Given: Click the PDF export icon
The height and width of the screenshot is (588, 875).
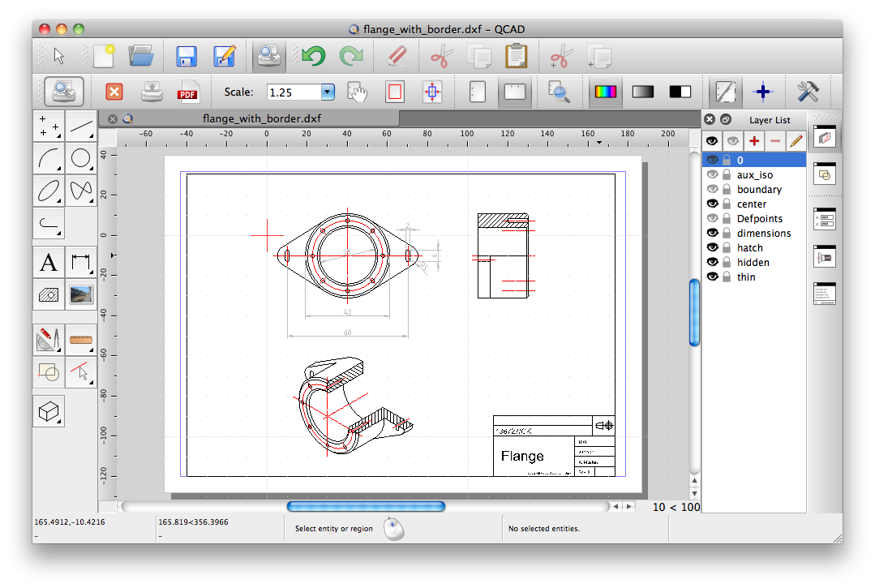Looking at the screenshot, I should [188, 92].
